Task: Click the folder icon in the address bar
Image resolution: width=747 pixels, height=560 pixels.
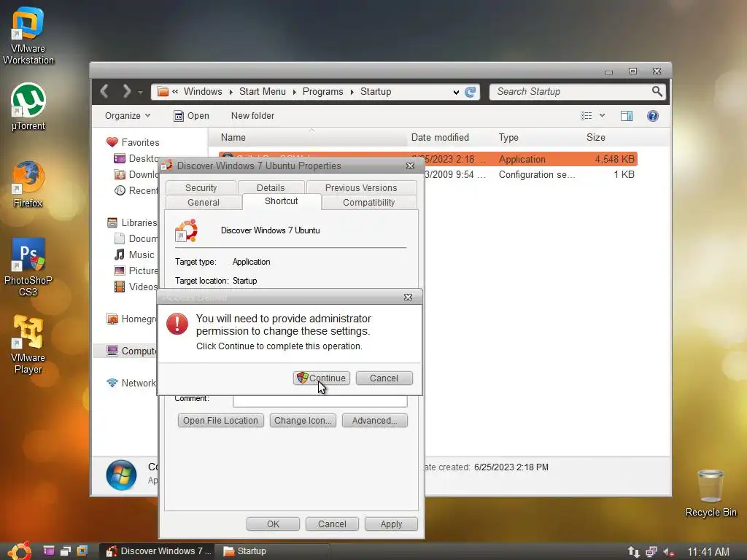Action: (163, 91)
